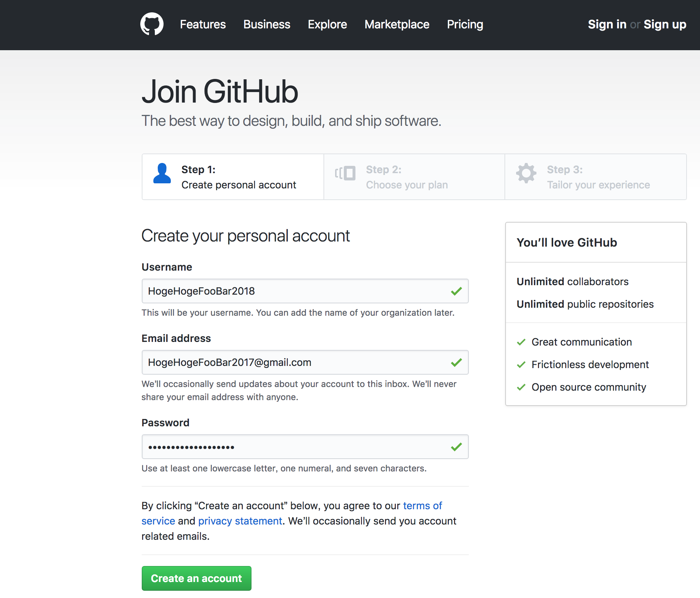This screenshot has width=700, height=598.
Task: Click the Step 3 gear icon
Action: [x=526, y=173]
